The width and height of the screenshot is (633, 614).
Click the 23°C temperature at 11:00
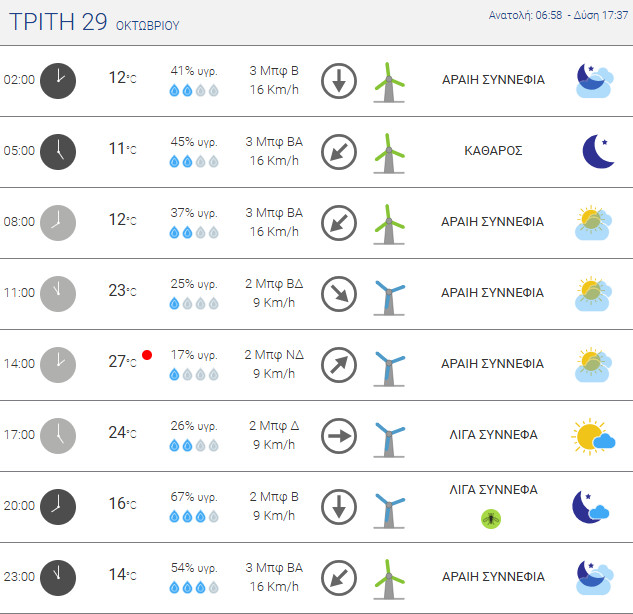click(x=122, y=291)
